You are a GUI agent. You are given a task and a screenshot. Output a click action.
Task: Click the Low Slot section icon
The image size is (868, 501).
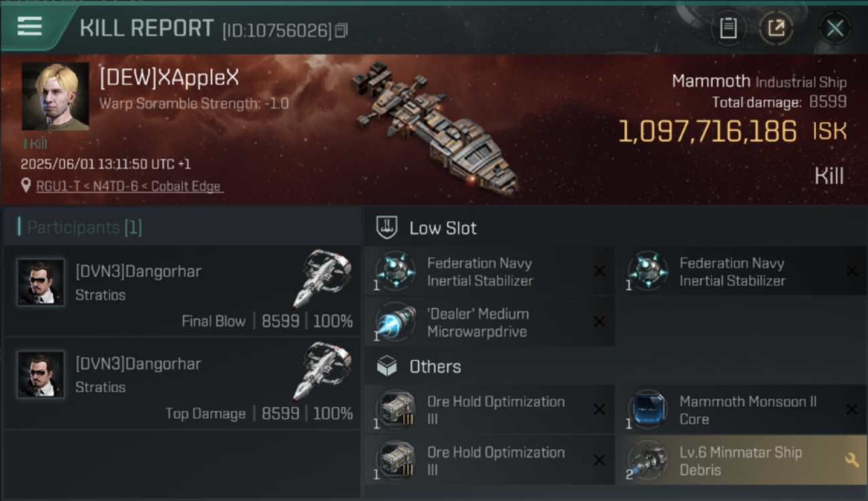388,228
